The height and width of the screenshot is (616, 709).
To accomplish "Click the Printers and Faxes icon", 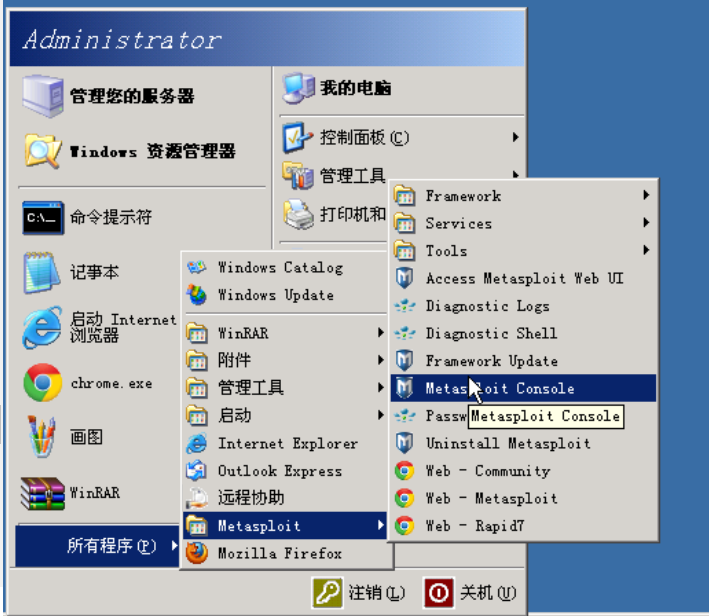I will tap(298, 214).
